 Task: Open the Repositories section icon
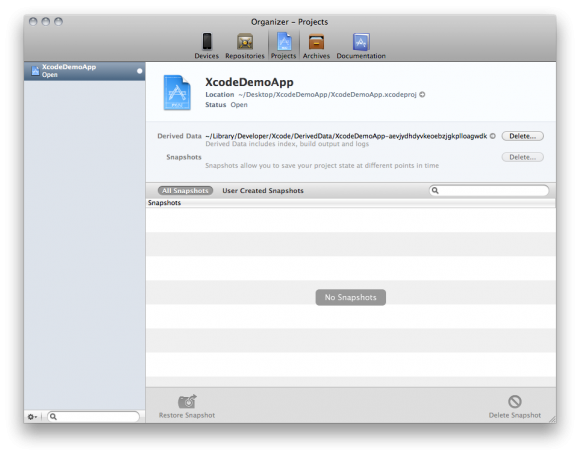coord(245,41)
